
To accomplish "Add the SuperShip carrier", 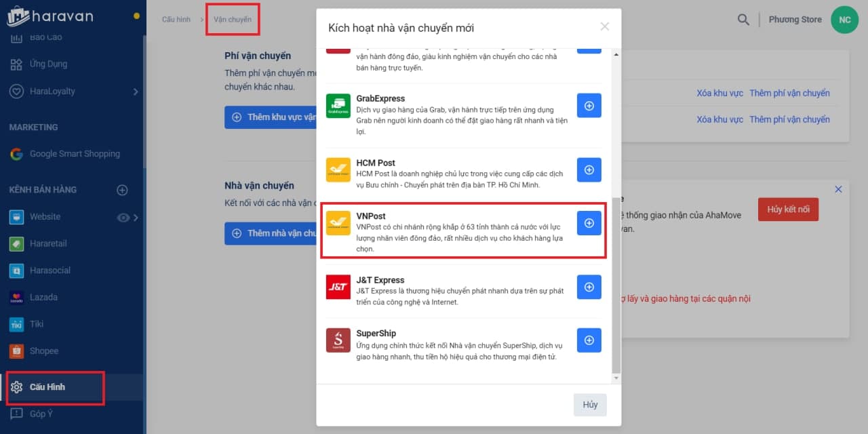I will pos(589,340).
